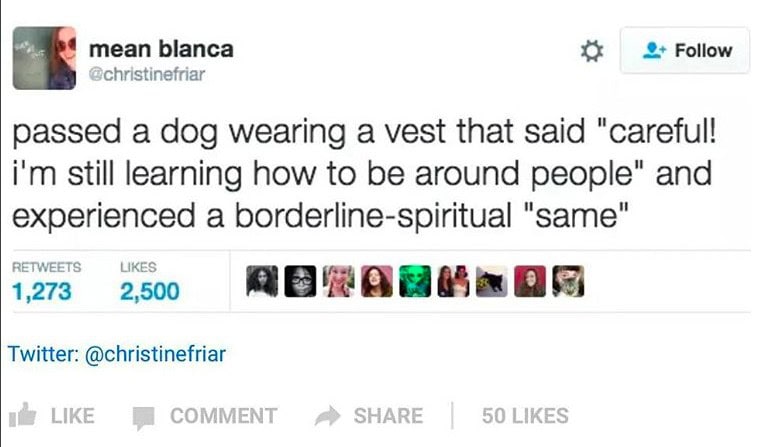Click the COMMENT text label
The width and height of the screenshot is (771, 447).
(x=224, y=416)
